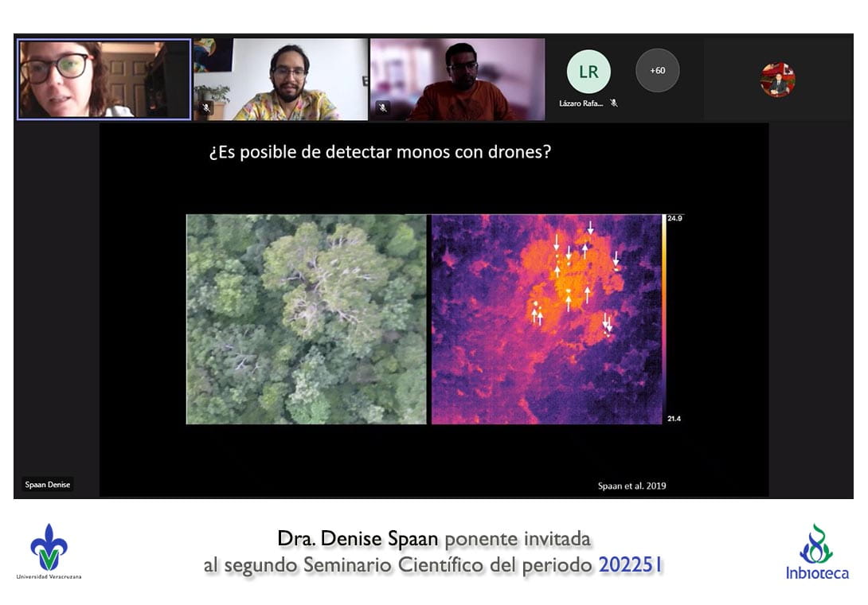Click the LR initials avatar
Screen dimensions: 868x605
[x=588, y=72]
